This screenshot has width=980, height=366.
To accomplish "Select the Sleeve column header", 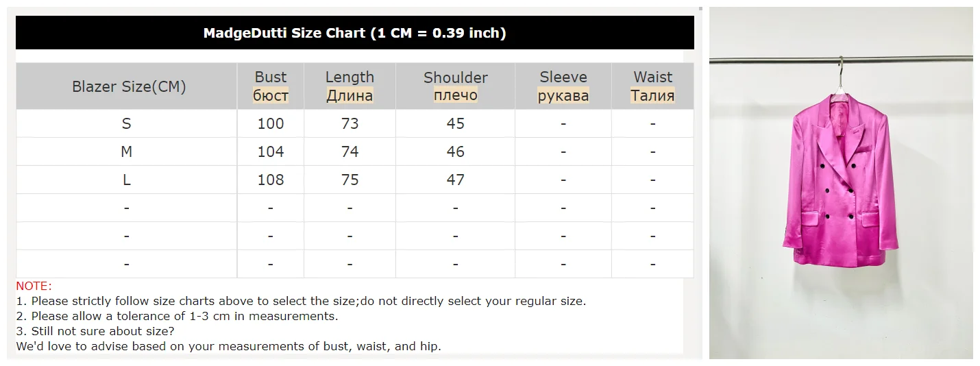I will tap(563, 86).
